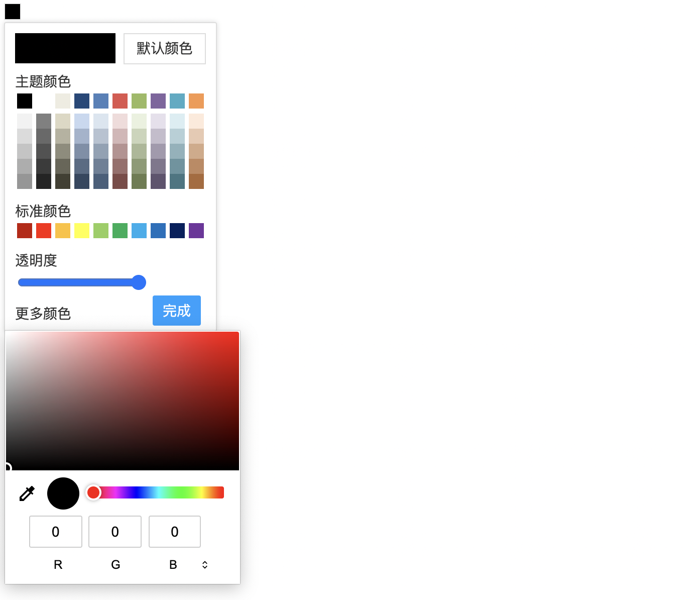Pick the lightest gray shade swatch below black
The height and width of the screenshot is (600, 700).
point(25,121)
